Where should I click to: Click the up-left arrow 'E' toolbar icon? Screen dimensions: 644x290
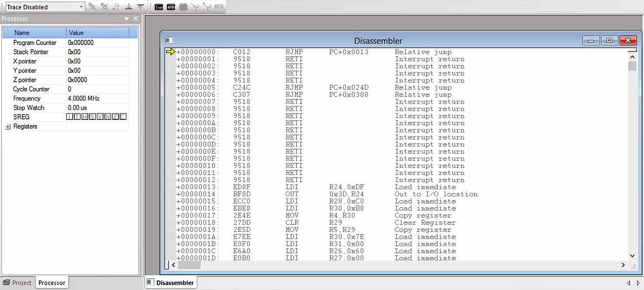(x=207, y=7)
